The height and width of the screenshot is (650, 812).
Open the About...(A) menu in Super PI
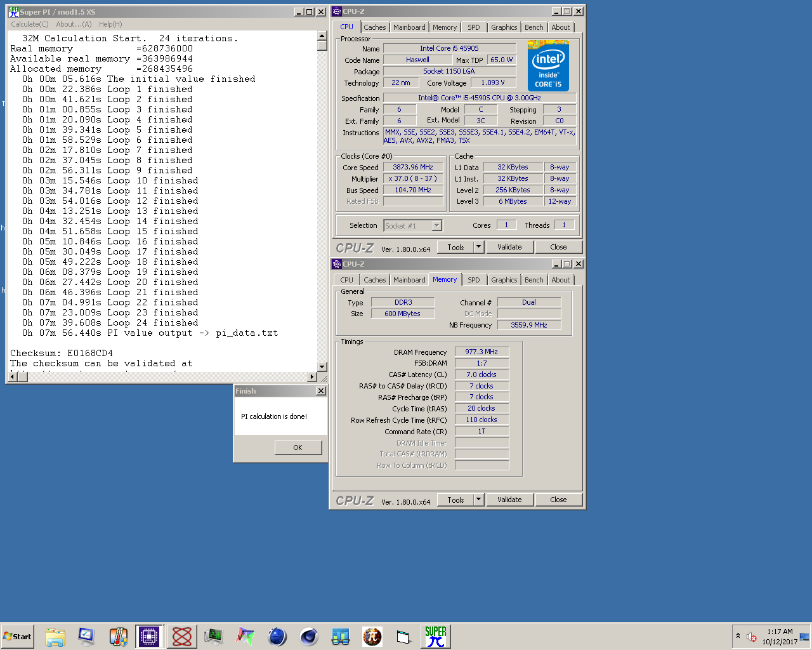pos(74,24)
